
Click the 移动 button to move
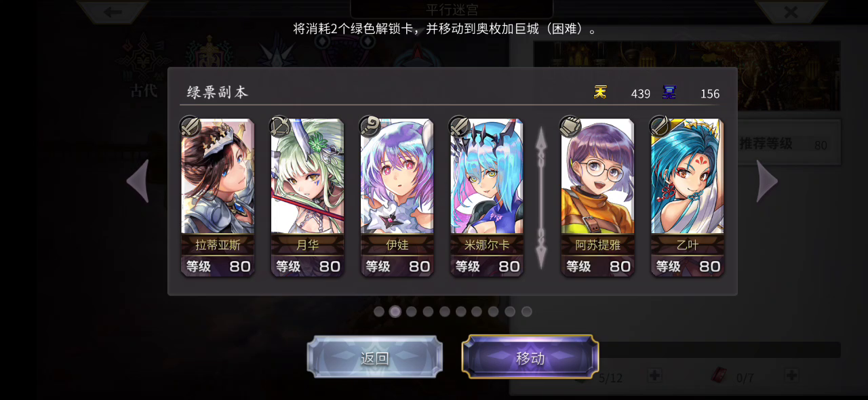point(530,357)
